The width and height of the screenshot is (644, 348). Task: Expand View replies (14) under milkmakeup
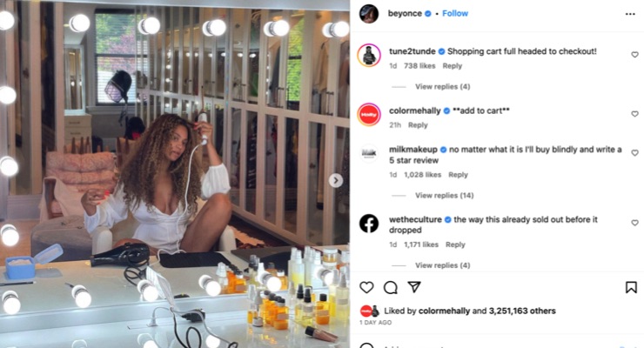[x=444, y=196]
